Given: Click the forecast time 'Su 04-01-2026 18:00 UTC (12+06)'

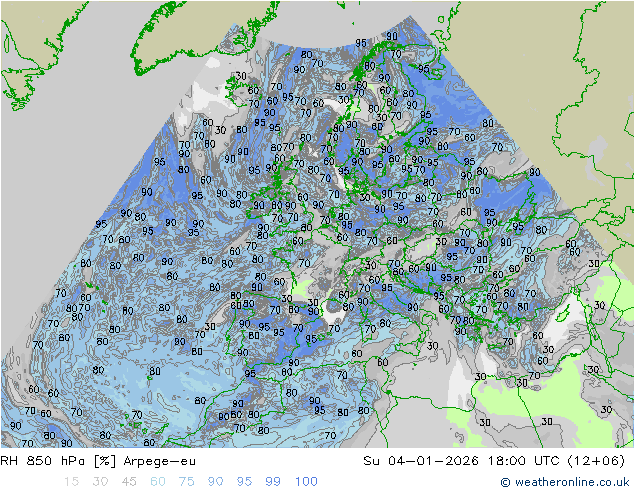Looking at the screenshot, I should (494, 461).
